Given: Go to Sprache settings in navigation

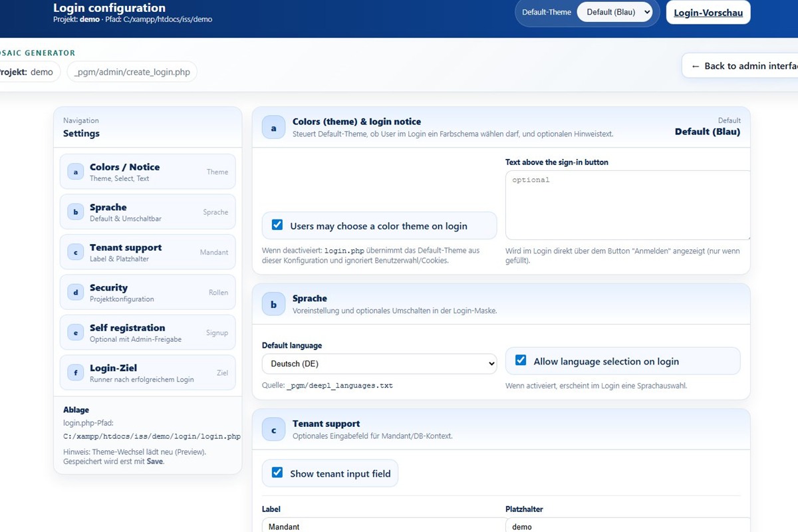Looking at the screenshot, I should [x=148, y=212].
